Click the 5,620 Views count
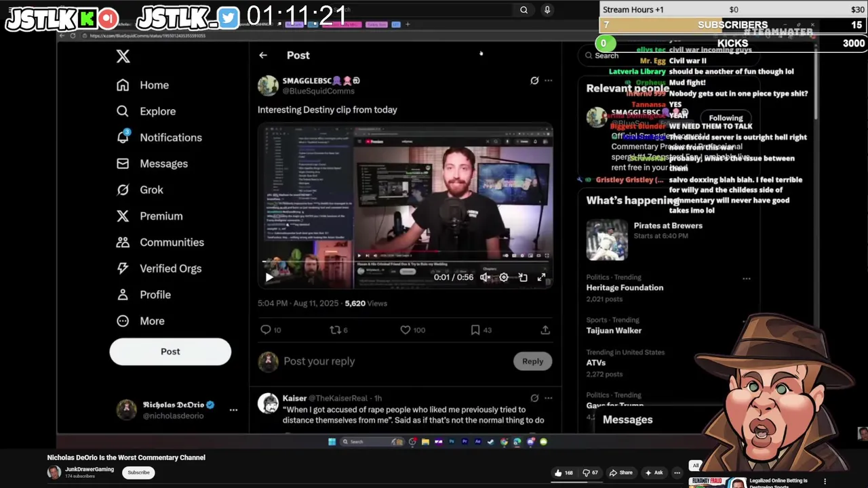Image resolution: width=868 pixels, height=488 pixels. [x=366, y=303]
